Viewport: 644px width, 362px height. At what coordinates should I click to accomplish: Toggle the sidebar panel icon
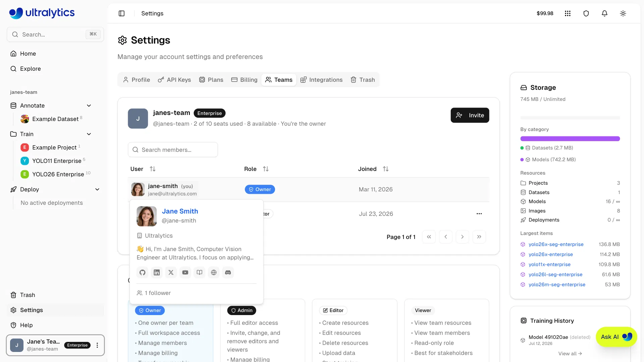point(122,13)
